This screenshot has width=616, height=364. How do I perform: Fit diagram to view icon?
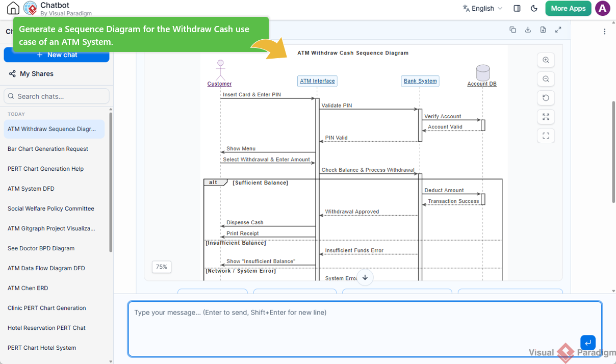(x=546, y=117)
